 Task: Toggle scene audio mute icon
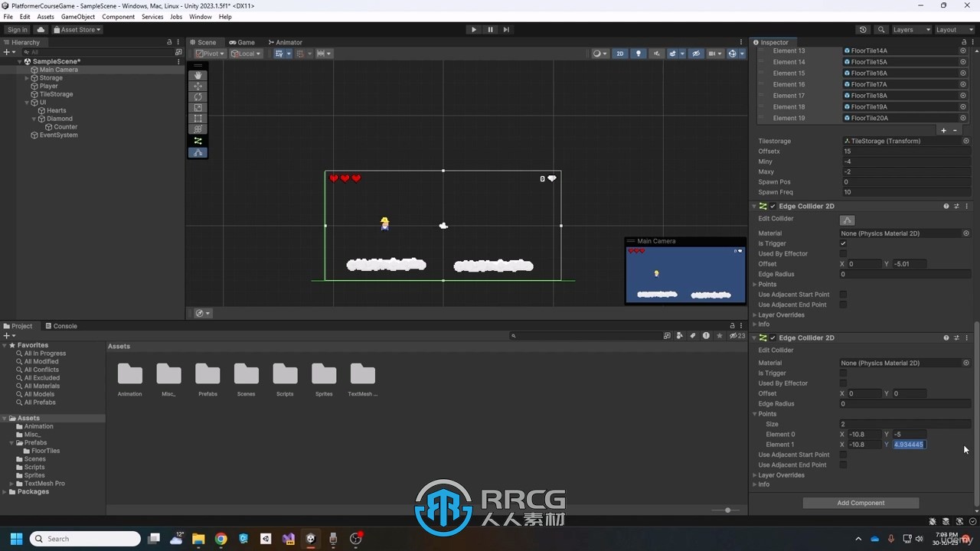click(x=657, y=54)
